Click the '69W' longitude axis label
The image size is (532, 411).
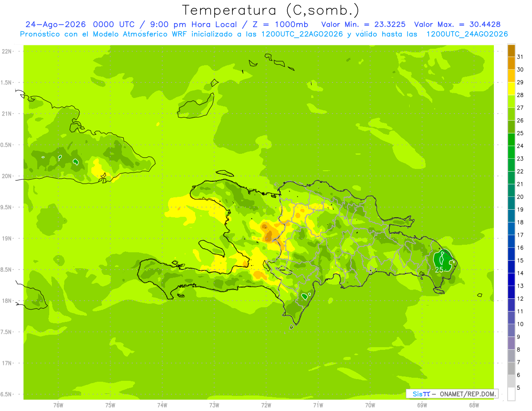[x=422, y=405]
